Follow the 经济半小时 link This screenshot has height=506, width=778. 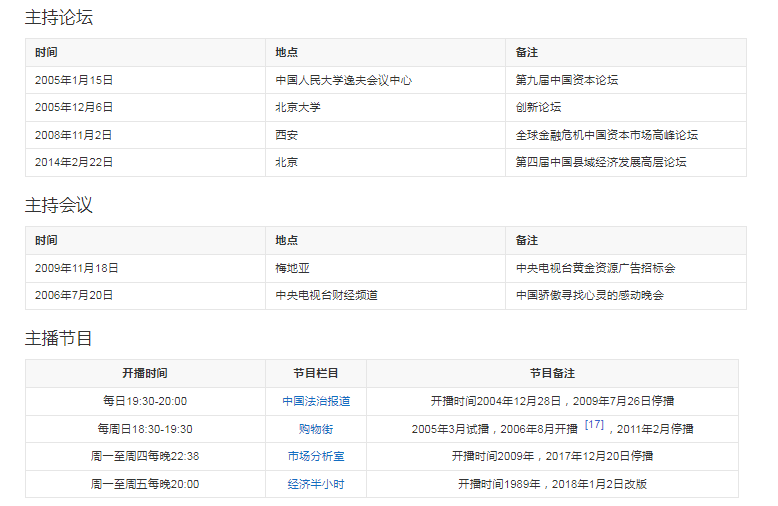point(316,484)
